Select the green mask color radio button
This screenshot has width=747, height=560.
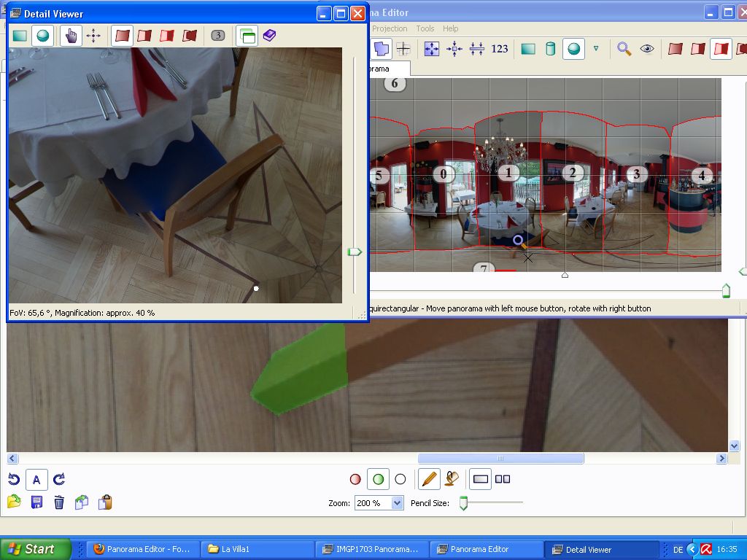378,479
